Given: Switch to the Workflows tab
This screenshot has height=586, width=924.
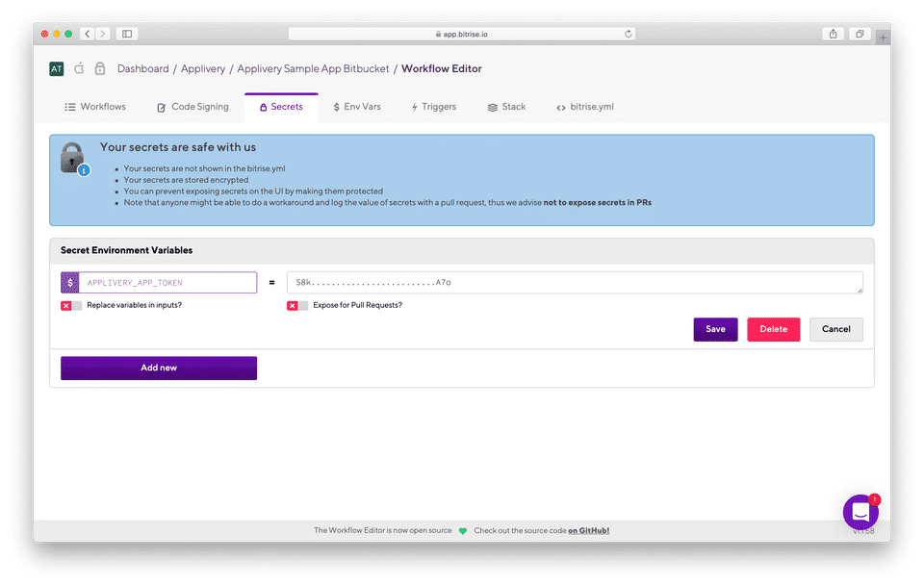Looking at the screenshot, I should [95, 107].
